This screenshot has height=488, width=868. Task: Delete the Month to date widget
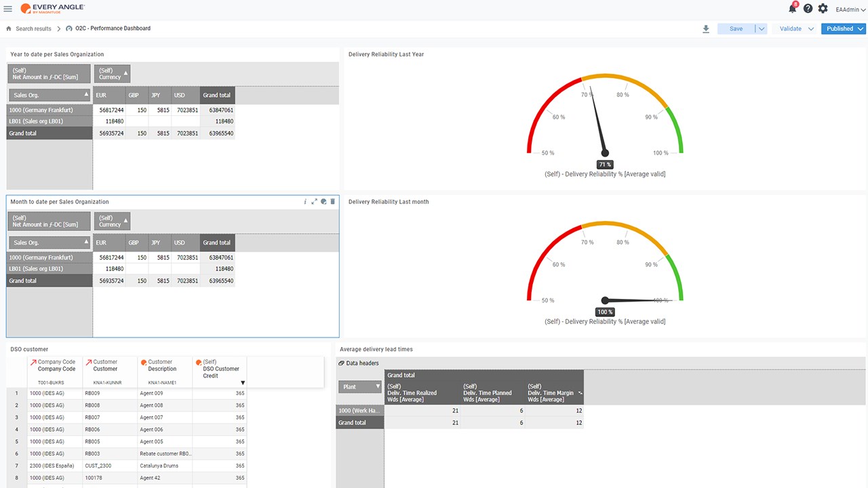332,201
